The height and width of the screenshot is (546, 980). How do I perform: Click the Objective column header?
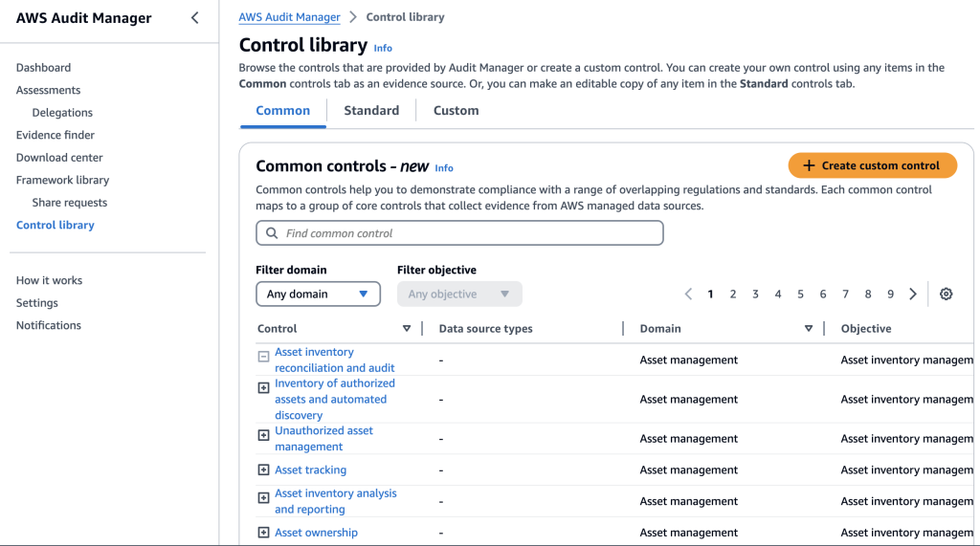click(865, 329)
